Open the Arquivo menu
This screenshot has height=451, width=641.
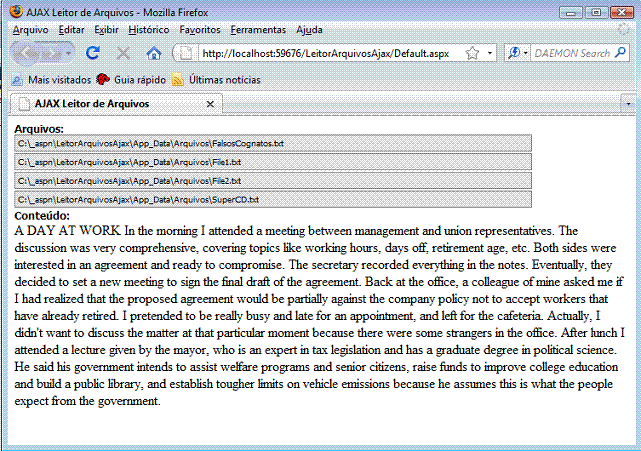click(30, 30)
